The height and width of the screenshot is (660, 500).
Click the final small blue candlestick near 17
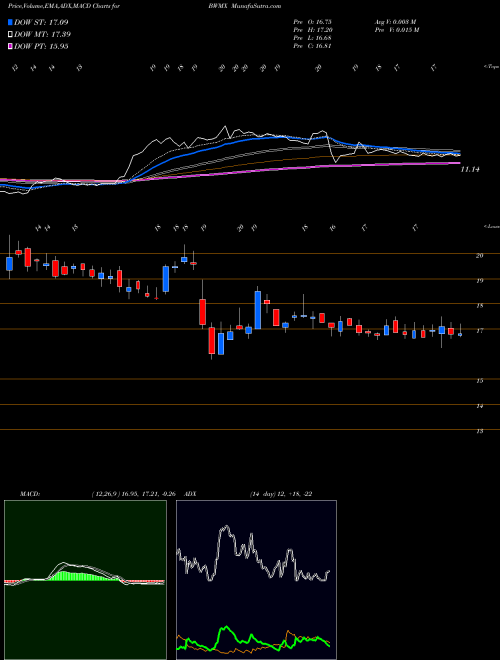460,335
